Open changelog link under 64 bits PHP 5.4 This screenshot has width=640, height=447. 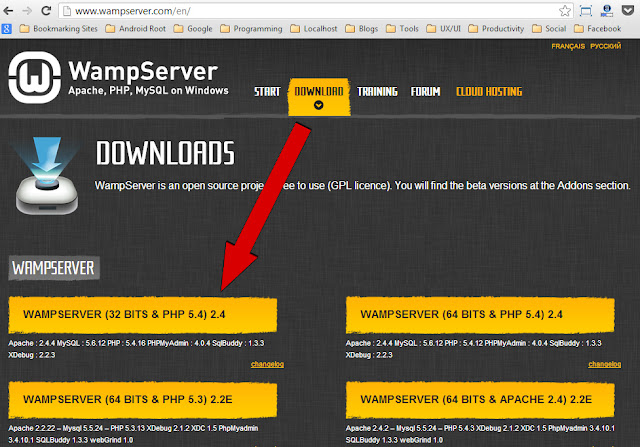tap(604, 364)
